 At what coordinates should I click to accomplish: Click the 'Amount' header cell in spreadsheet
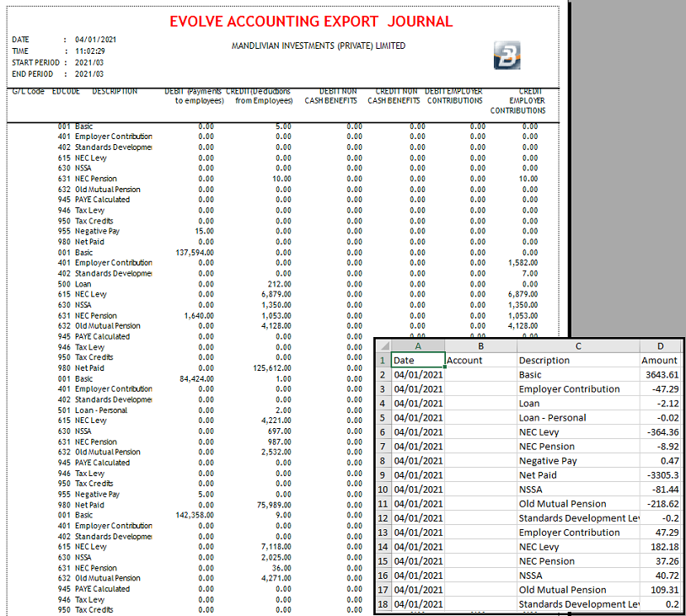(660, 361)
